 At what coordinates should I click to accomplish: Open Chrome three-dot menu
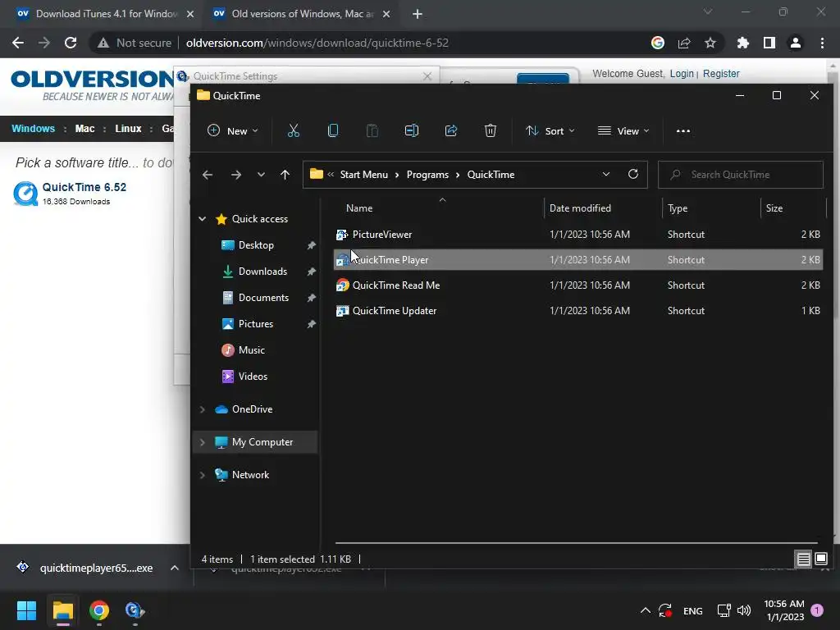point(822,43)
